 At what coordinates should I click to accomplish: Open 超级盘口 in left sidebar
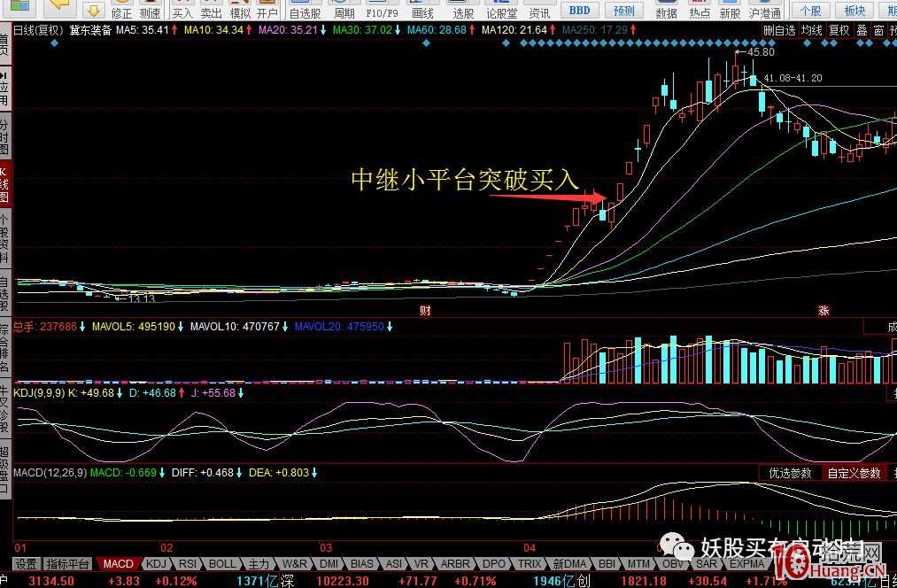tap(4, 470)
